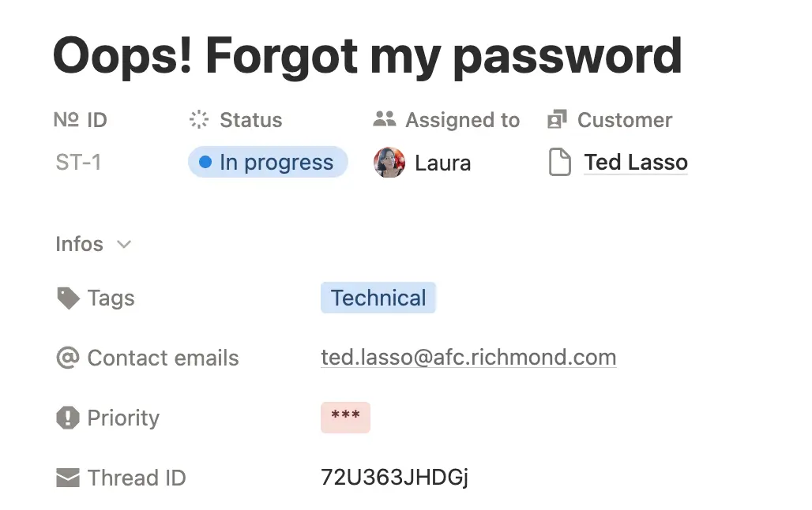This screenshot has width=812, height=510.
Task: Click the Status spinner icon
Action: coord(199,120)
